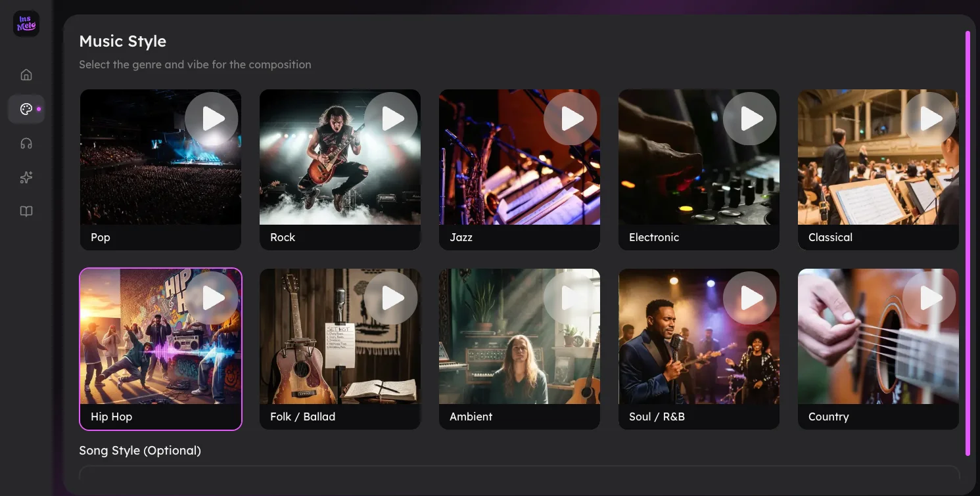Open the book library icon in sidebar
The height and width of the screenshot is (496, 980).
(26, 212)
